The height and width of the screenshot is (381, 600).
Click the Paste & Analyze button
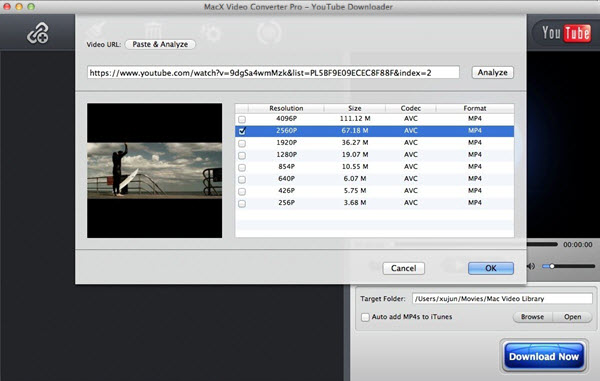point(160,44)
